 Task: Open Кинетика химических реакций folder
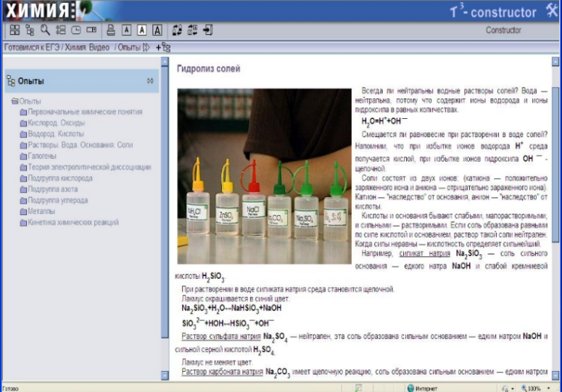(x=69, y=222)
